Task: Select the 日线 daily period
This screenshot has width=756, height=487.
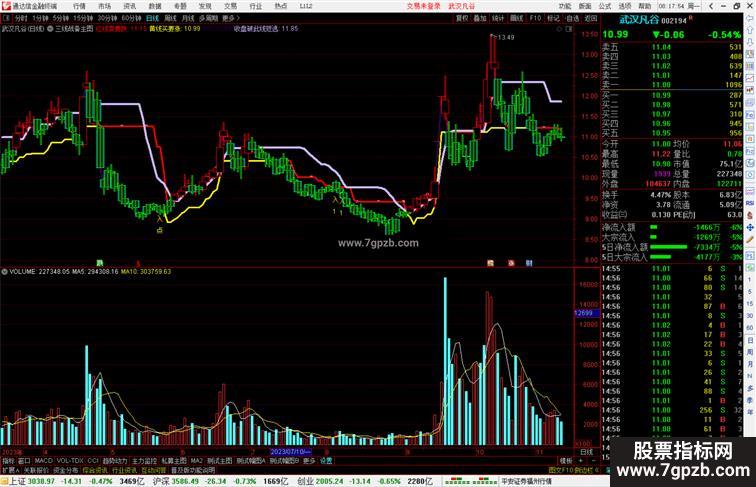Action: coord(152,18)
